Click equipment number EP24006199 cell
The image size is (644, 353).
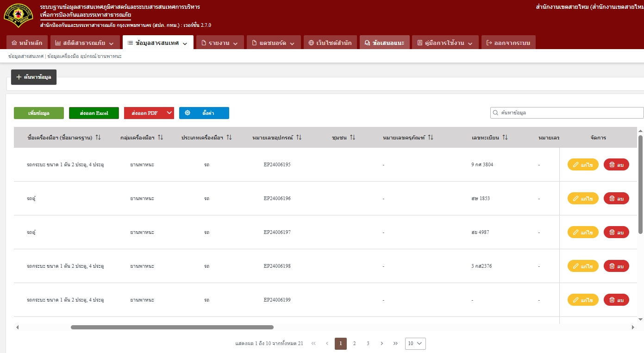277,300
